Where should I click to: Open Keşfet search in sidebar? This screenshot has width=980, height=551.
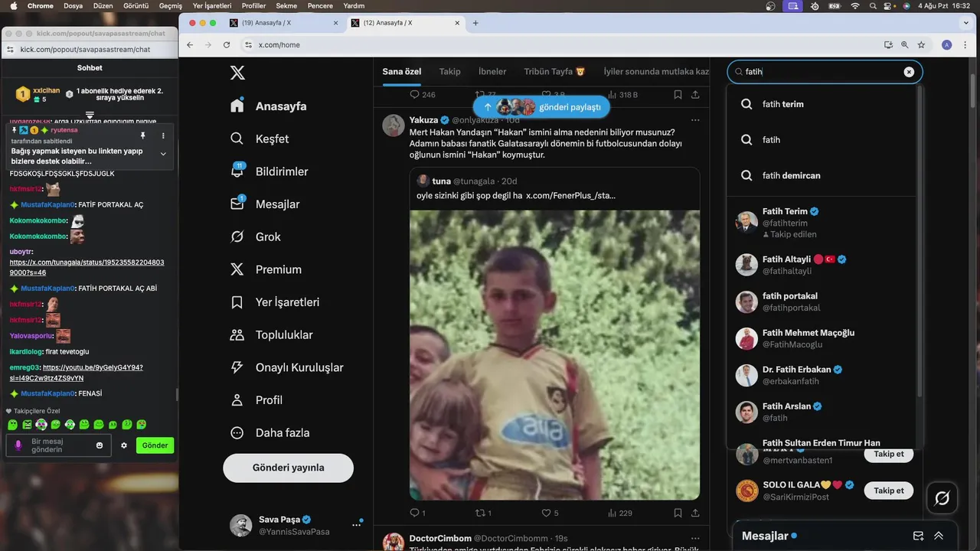point(260,139)
